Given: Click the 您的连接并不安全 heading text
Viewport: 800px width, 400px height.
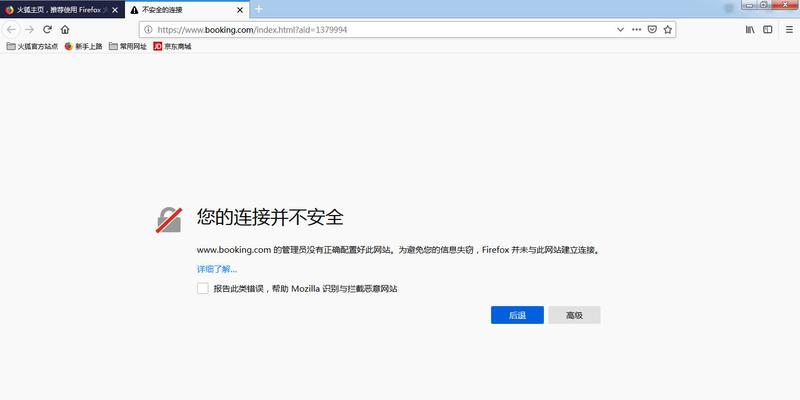Looking at the screenshot, I should [x=270, y=218].
